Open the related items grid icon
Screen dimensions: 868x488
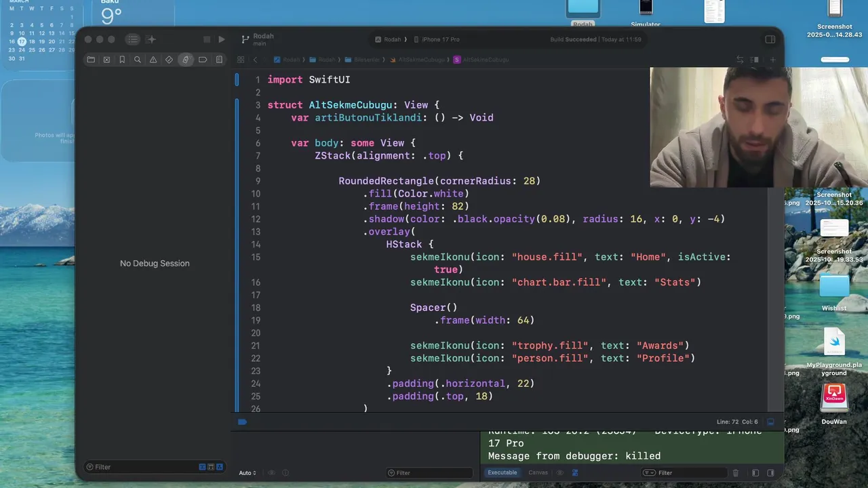241,60
